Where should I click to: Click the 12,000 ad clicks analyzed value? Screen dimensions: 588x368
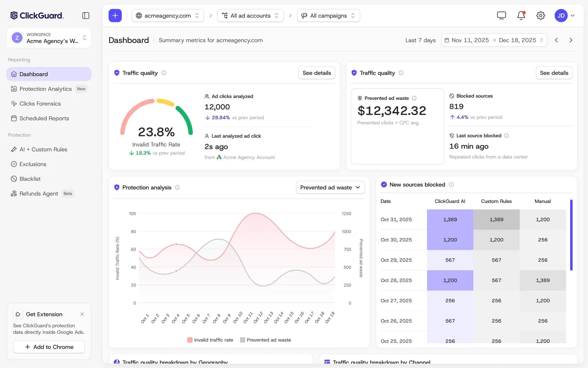click(x=217, y=107)
